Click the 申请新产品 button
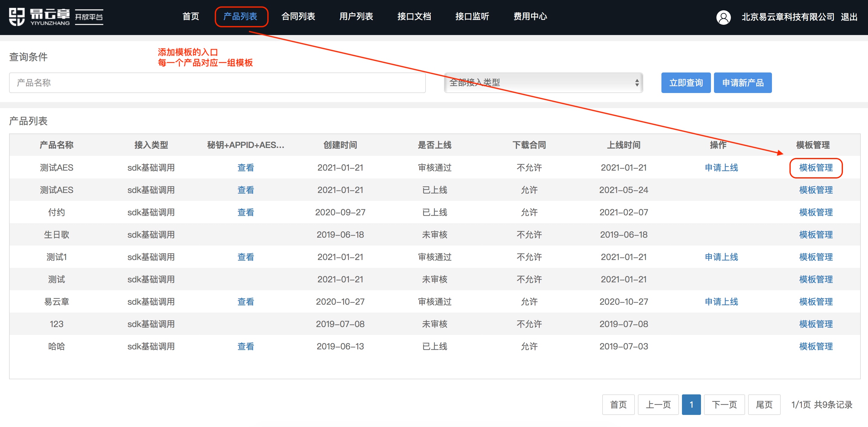The image size is (868, 427). point(743,82)
